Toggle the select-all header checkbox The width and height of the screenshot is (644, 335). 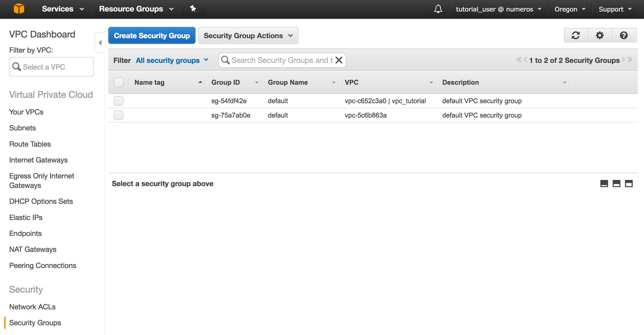(119, 82)
